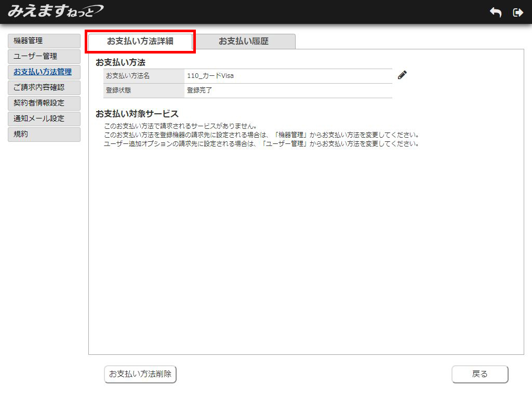The width and height of the screenshot is (532, 399).
Task: Navigate to 契約者情報設定
Action: click(x=44, y=103)
